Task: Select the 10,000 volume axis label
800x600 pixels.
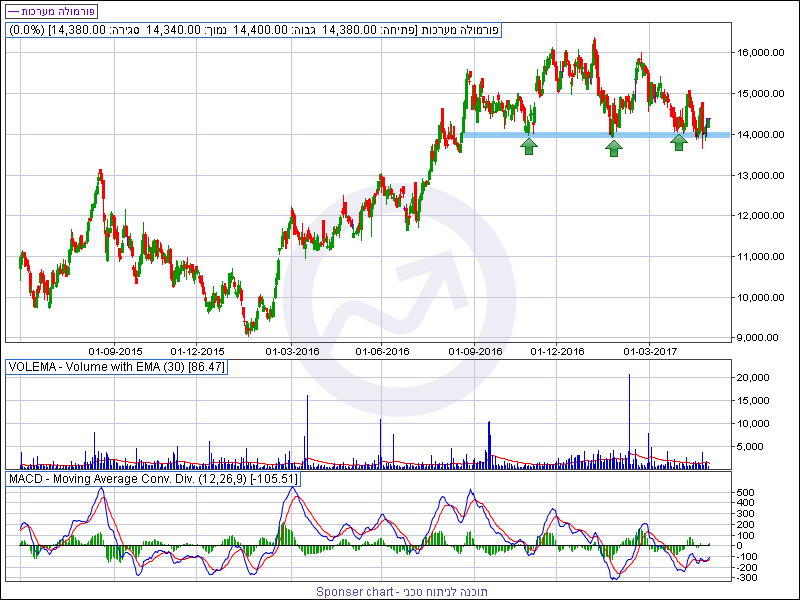Action: pyautogui.click(x=753, y=423)
